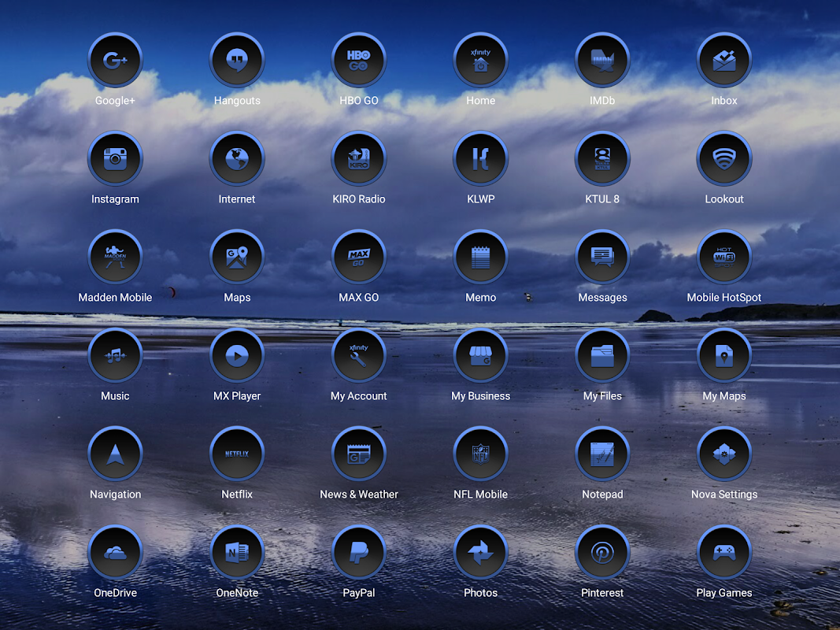Image resolution: width=840 pixels, height=630 pixels.
Task: Open the News & Weather icon
Action: pyautogui.click(x=359, y=454)
